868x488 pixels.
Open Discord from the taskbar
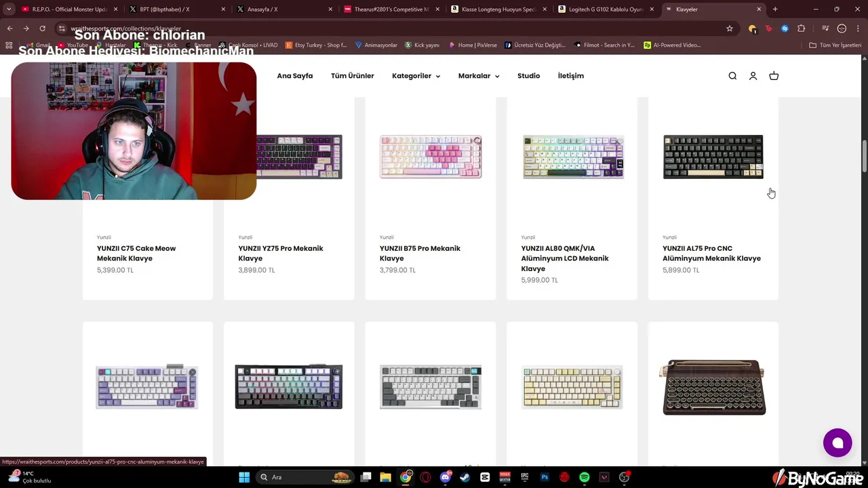[x=446, y=477]
